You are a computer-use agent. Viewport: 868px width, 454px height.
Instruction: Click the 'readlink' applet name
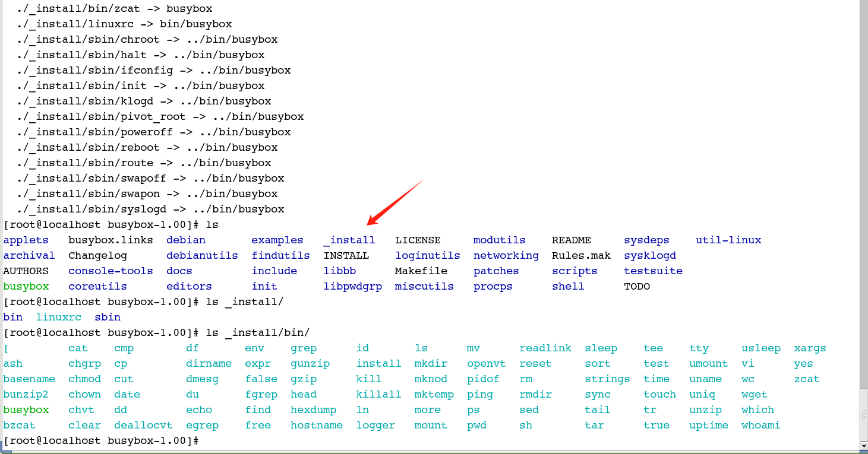545,348
